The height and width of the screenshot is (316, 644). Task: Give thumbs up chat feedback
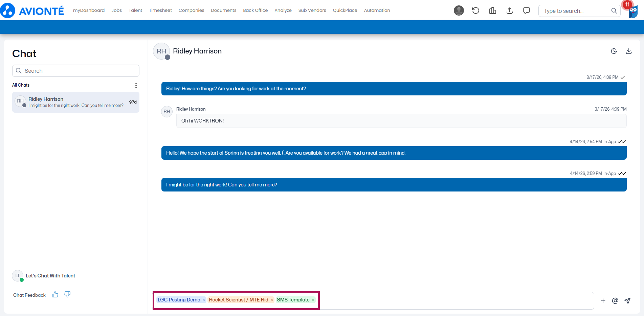(55, 295)
